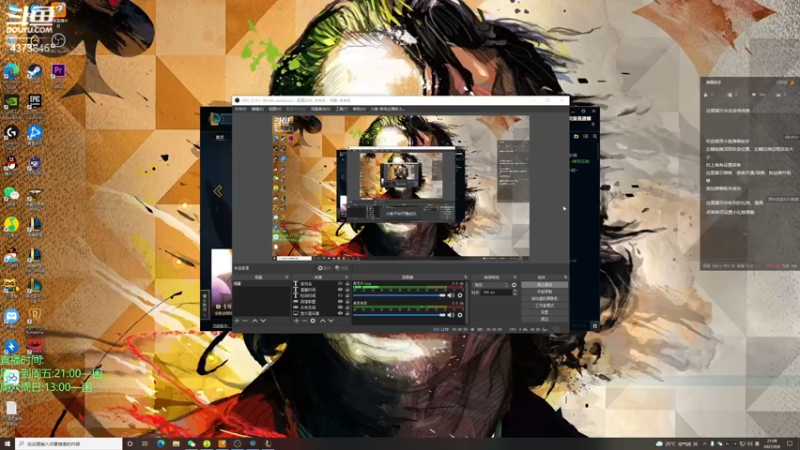Click Settings button in Controls panel
Viewport: 800px width, 450px height.
(x=544, y=312)
